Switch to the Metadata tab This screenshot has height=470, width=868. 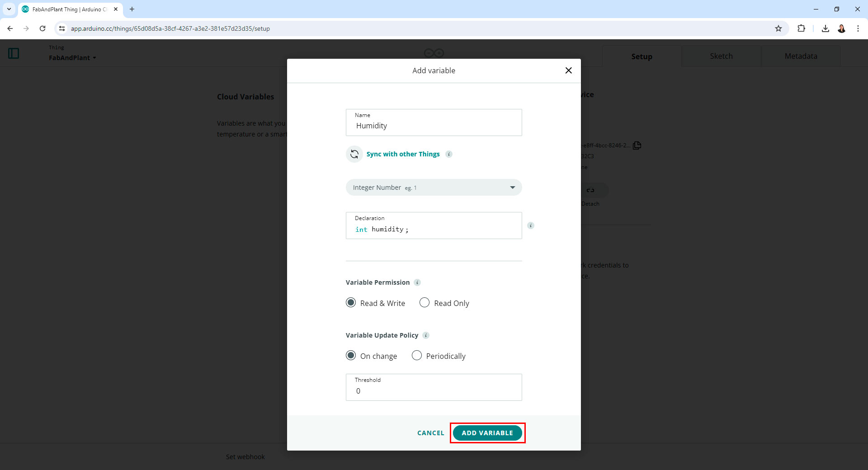(801, 56)
